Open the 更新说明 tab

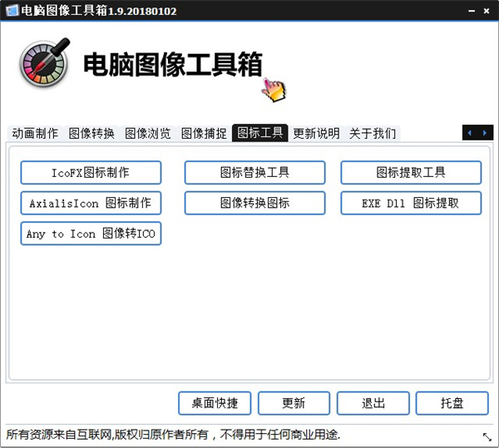coord(316,133)
